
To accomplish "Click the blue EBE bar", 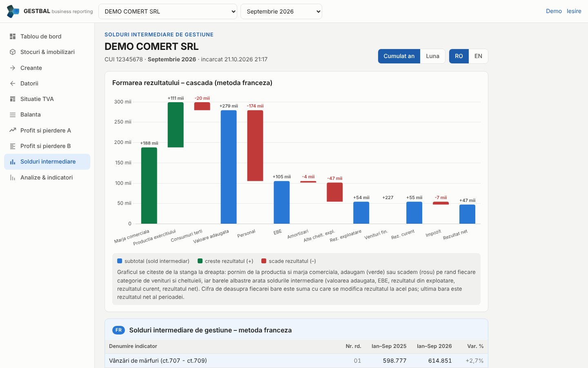I will (x=282, y=202).
